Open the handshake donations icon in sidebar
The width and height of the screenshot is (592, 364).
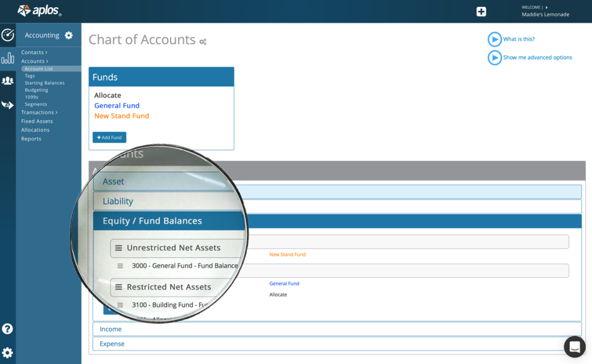coord(7,105)
